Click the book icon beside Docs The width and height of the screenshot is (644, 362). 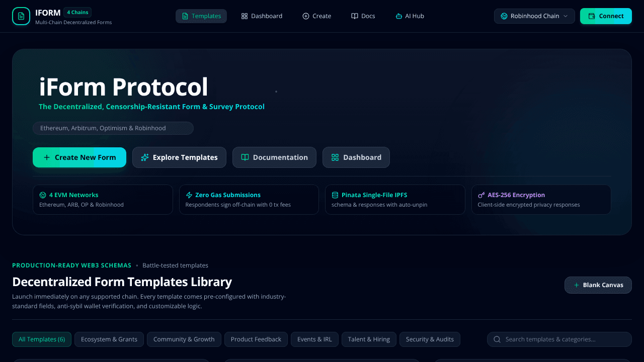(355, 16)
